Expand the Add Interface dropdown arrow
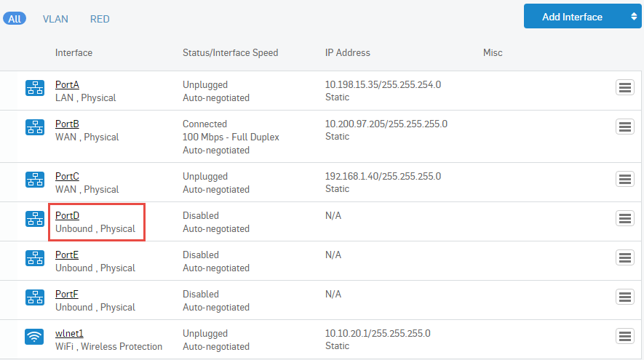 (x=633, y=17)
